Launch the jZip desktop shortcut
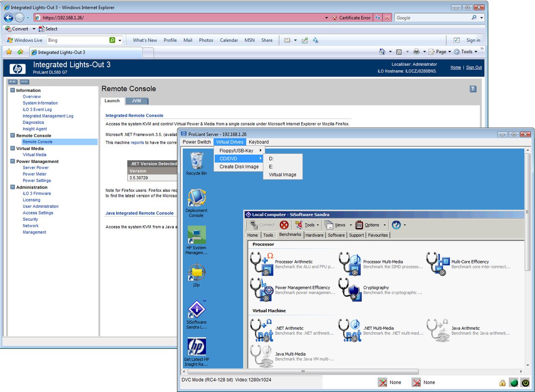 [196, 275]
